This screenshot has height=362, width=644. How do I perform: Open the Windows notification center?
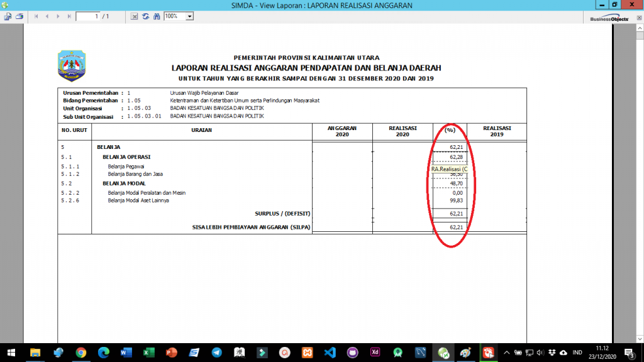(628, 353)
